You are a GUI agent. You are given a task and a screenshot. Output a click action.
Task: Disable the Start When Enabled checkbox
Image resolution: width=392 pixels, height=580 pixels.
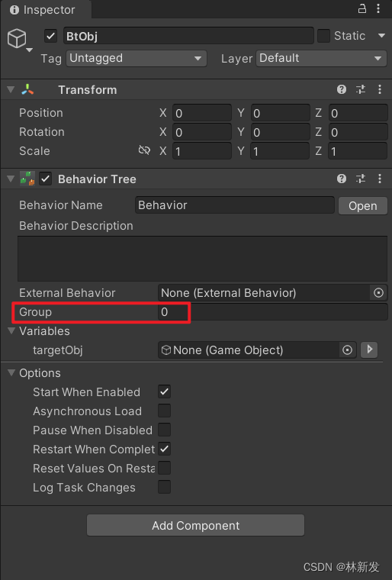coord(165,391)
